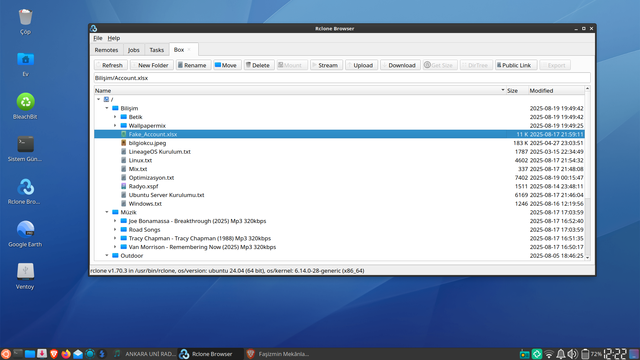Switch to ANKARA UNİ RAD... taskbar window

pyautogui.click(x=144, y=354)
